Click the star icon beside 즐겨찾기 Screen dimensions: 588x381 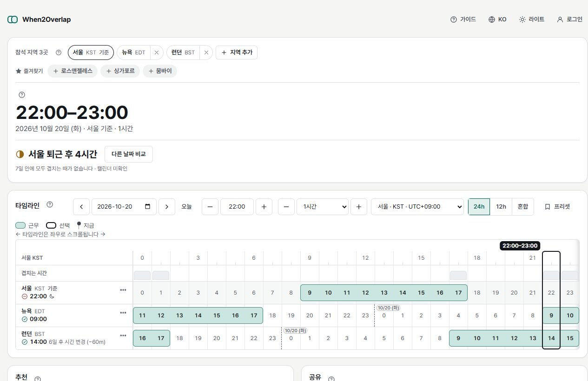[x=19, y=71]
